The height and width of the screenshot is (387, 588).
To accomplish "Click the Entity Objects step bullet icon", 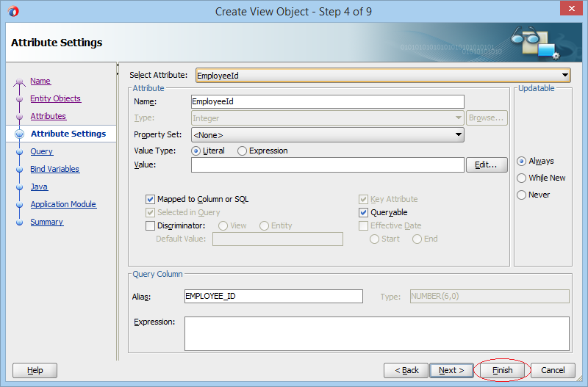I will [20, 99].
